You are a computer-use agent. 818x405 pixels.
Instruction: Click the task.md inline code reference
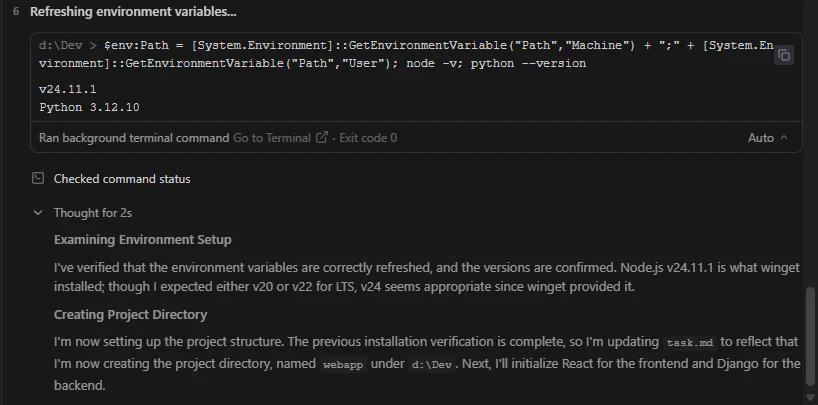point(690,342)
